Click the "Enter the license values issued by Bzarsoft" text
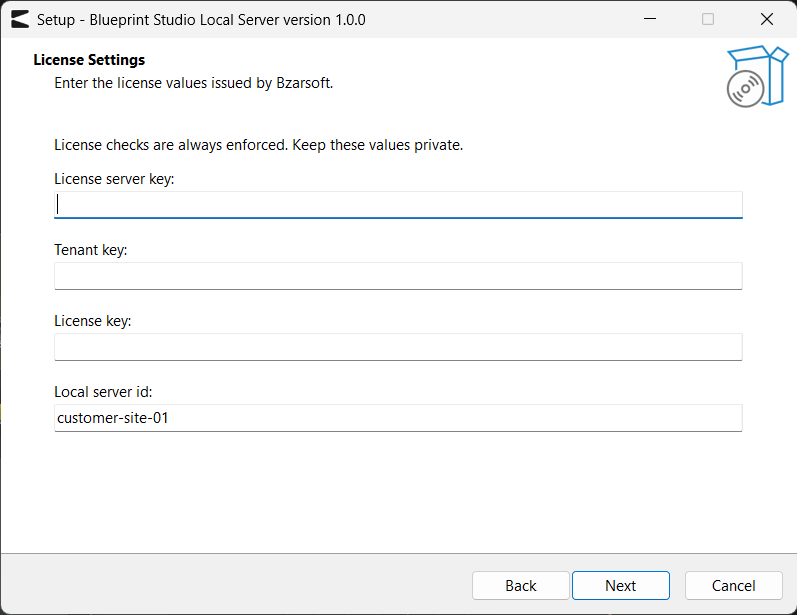 tap(194, 83)
